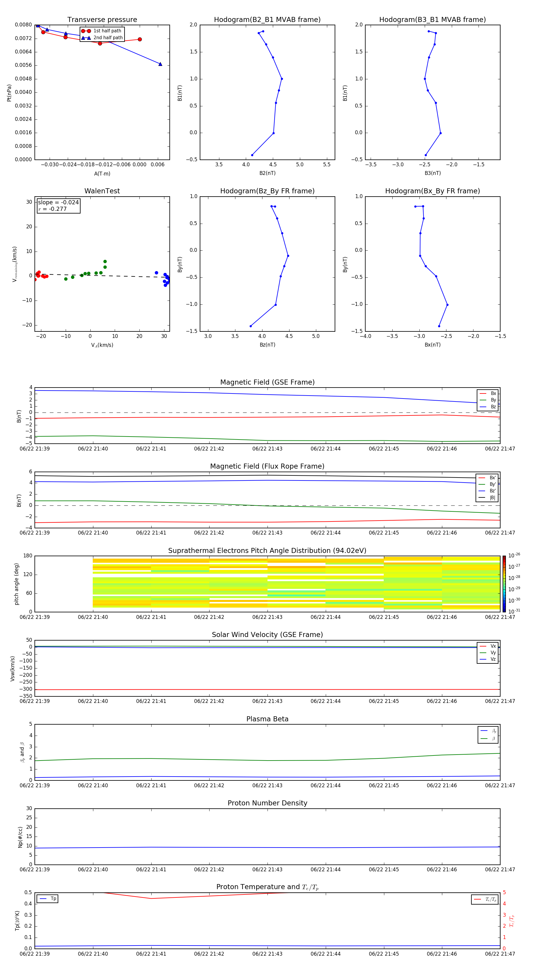Click the 10^-26 colorbar tick label
Screen dimensions: 535x980
(x=514, y=555)
